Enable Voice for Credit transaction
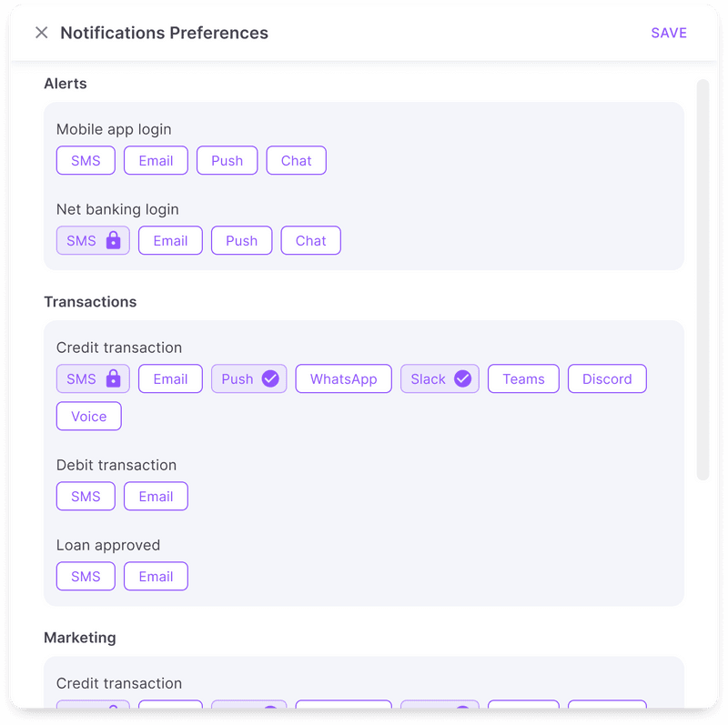The image size is (728, 725). tap(88, 417)
